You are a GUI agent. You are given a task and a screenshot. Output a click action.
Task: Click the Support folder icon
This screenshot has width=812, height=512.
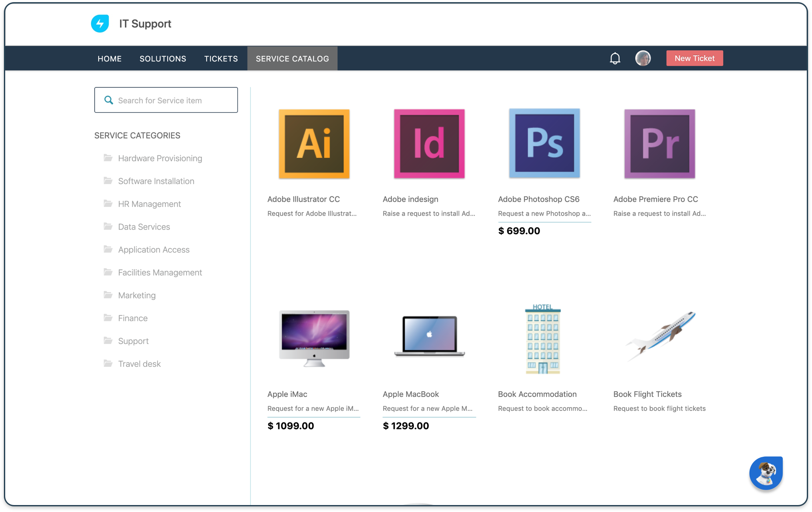coord(108,340)
